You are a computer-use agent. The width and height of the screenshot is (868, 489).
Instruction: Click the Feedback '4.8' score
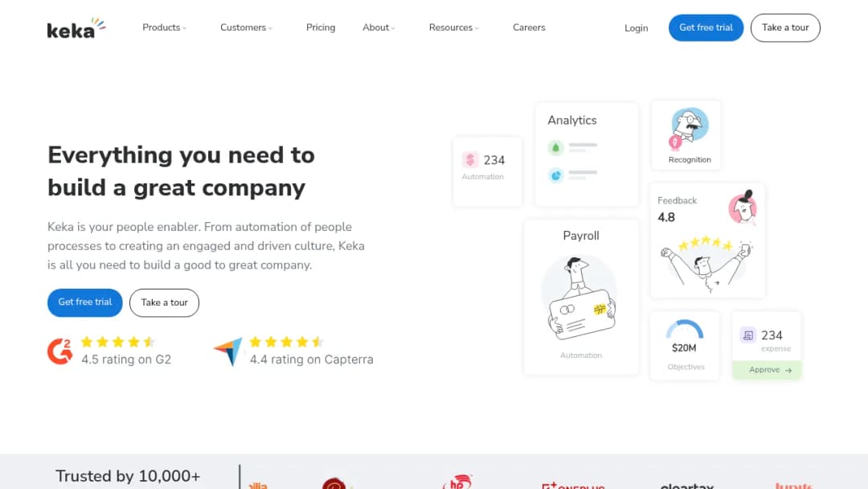tap(666, 217)
